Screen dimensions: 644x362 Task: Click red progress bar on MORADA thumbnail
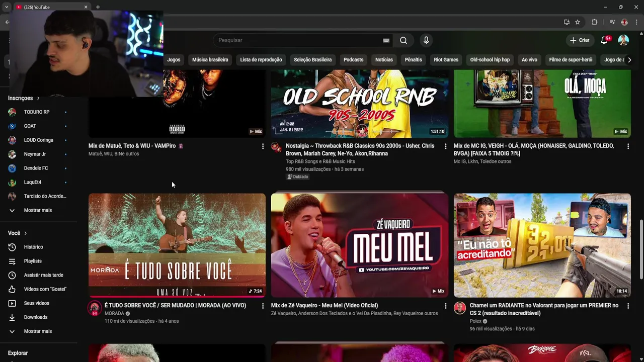177,296
